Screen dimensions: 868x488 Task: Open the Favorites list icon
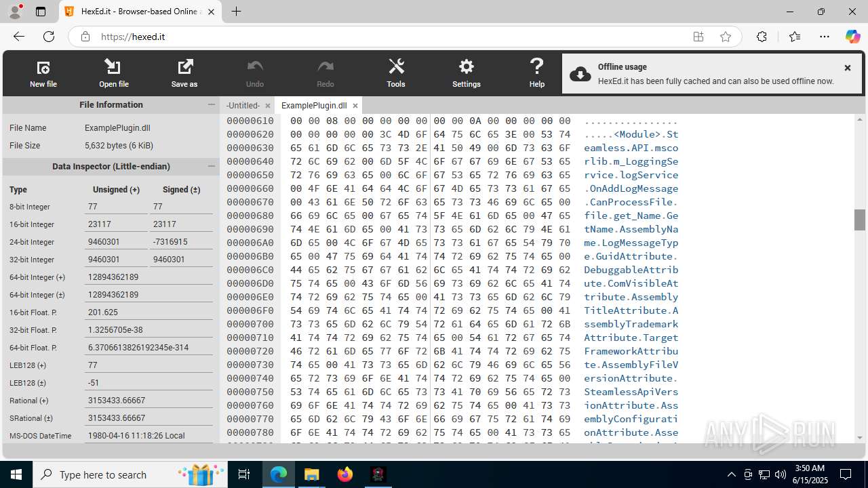[794, 37]
